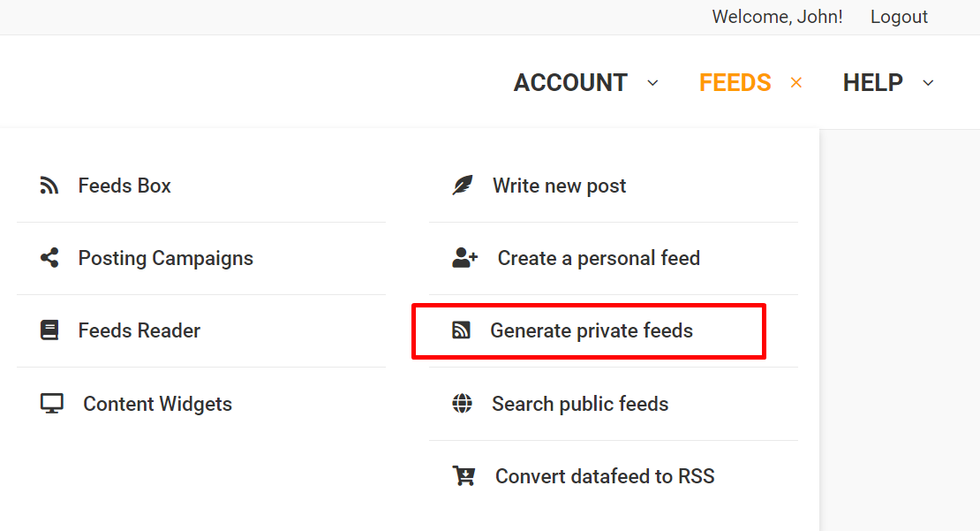Open the ACCOUNT menu

570,83
